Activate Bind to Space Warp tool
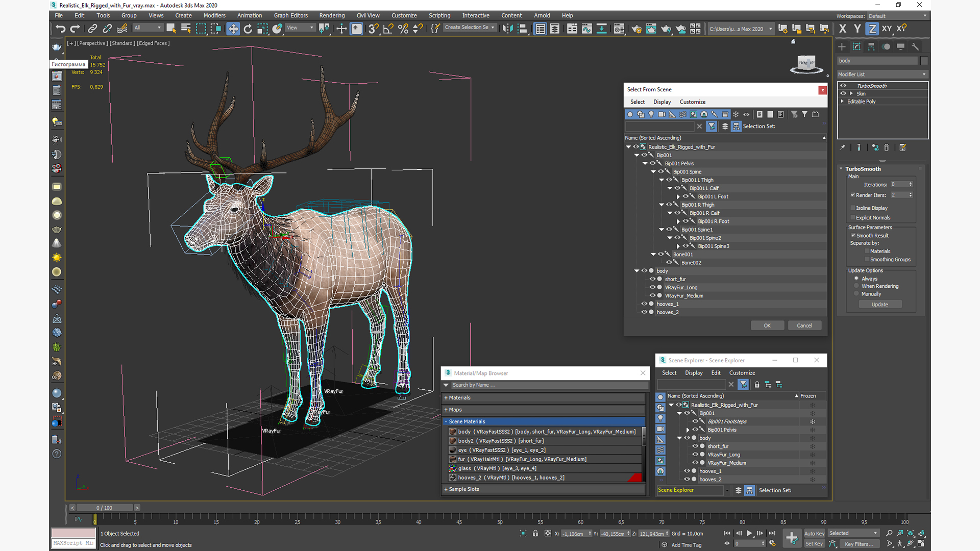Screen dimensions: 980x551 pos(122,29)
